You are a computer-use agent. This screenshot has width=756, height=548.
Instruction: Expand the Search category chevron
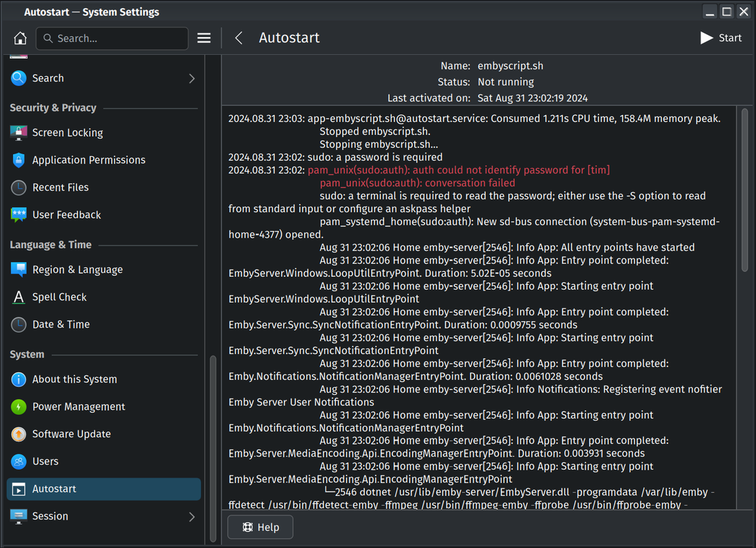[192, 78]
